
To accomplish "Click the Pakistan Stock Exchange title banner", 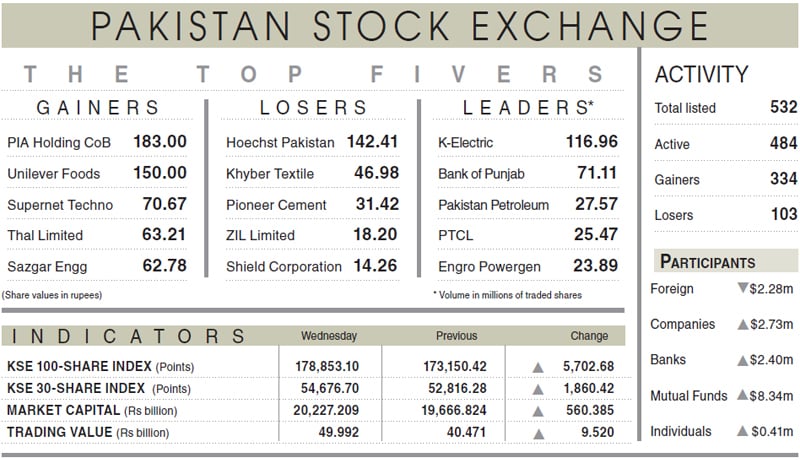I will point(400,24).
